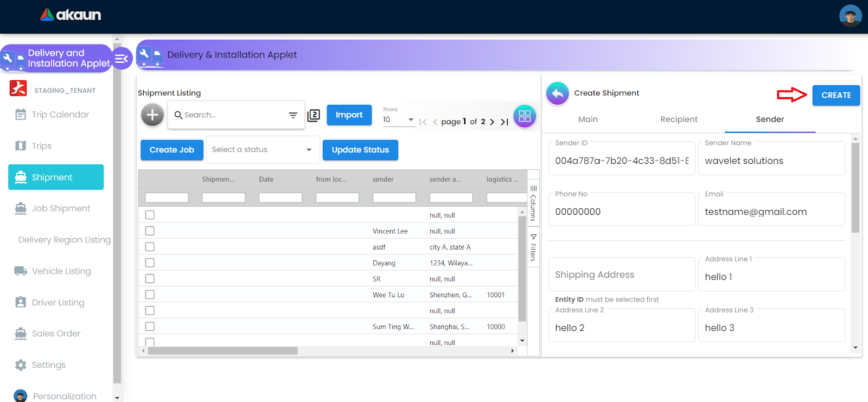Edit the Address Line 1 field

771,275
